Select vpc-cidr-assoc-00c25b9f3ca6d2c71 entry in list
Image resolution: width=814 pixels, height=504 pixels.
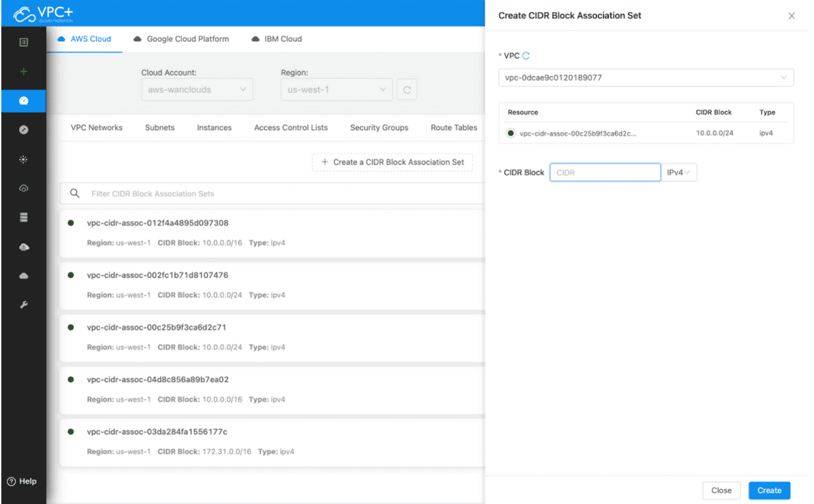271,337
